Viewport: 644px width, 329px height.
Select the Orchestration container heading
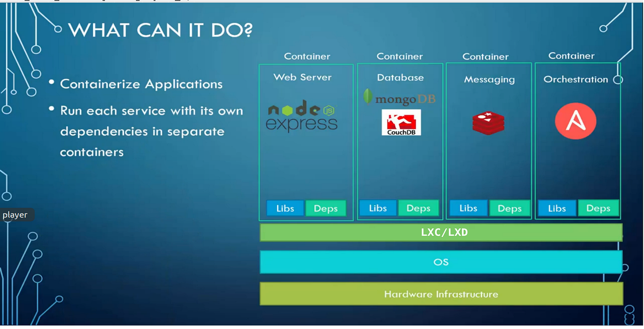point(575,79)
